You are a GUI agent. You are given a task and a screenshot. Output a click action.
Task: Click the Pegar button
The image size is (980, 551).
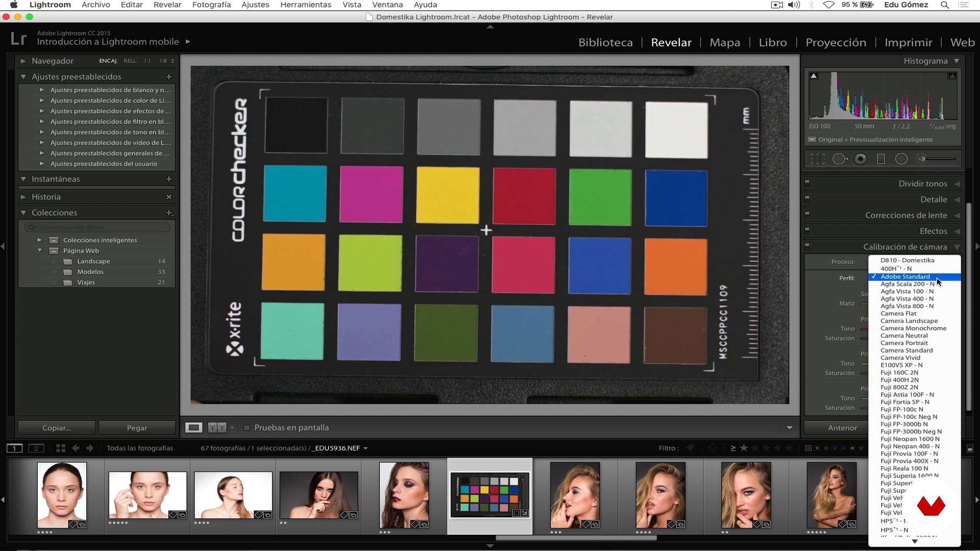click(137, 428)
